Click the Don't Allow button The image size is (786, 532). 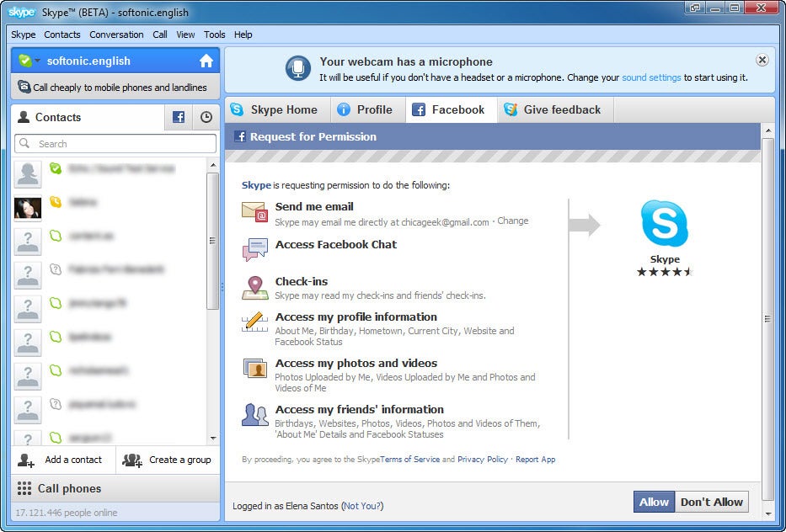(711, 502)
